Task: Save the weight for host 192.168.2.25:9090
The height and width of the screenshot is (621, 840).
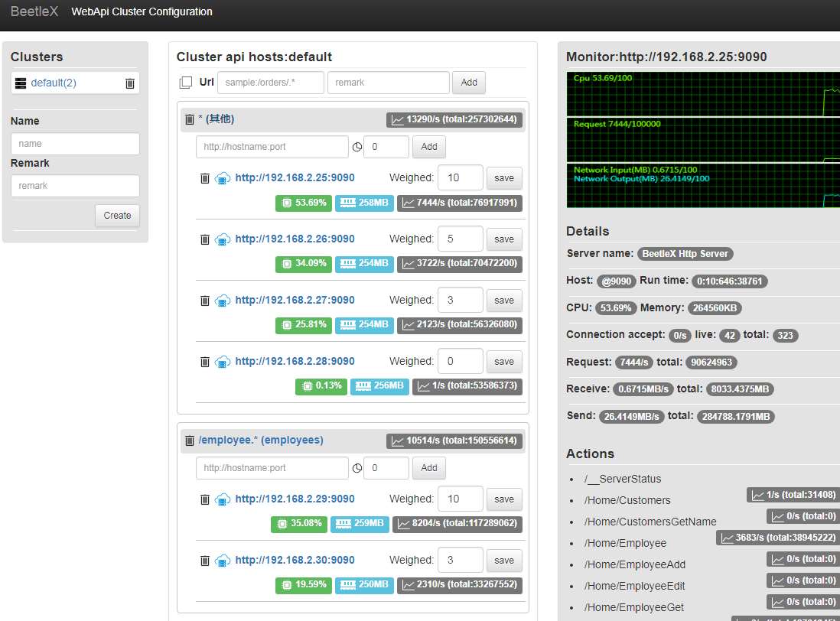Action: pyautogui.click(x=503, y=178)
